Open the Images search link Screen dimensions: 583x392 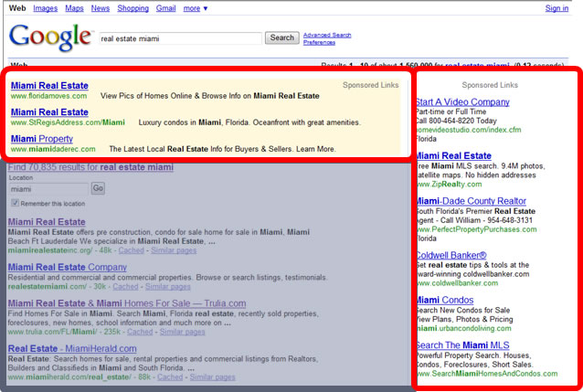coord(46,8)
